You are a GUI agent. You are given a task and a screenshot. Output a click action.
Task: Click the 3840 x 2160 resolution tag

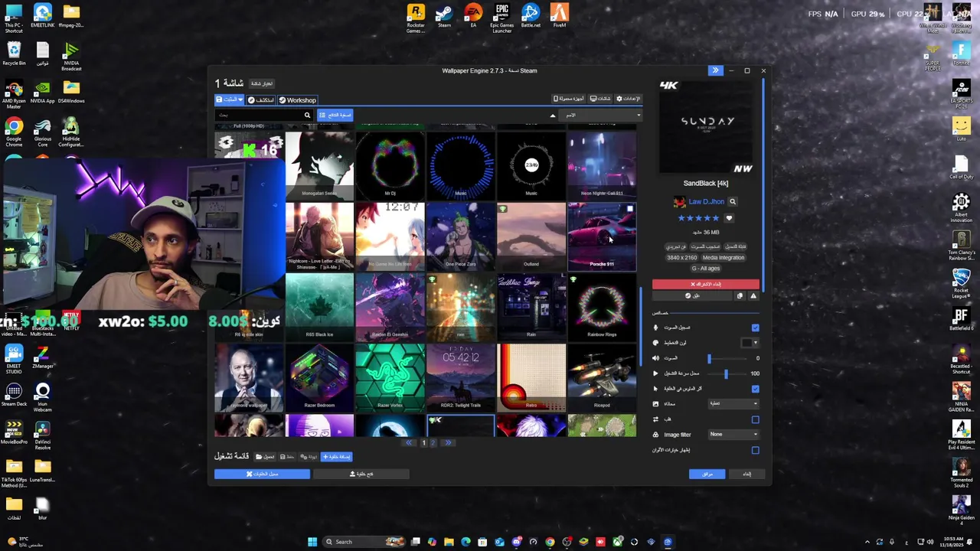(x=681, y=258)
